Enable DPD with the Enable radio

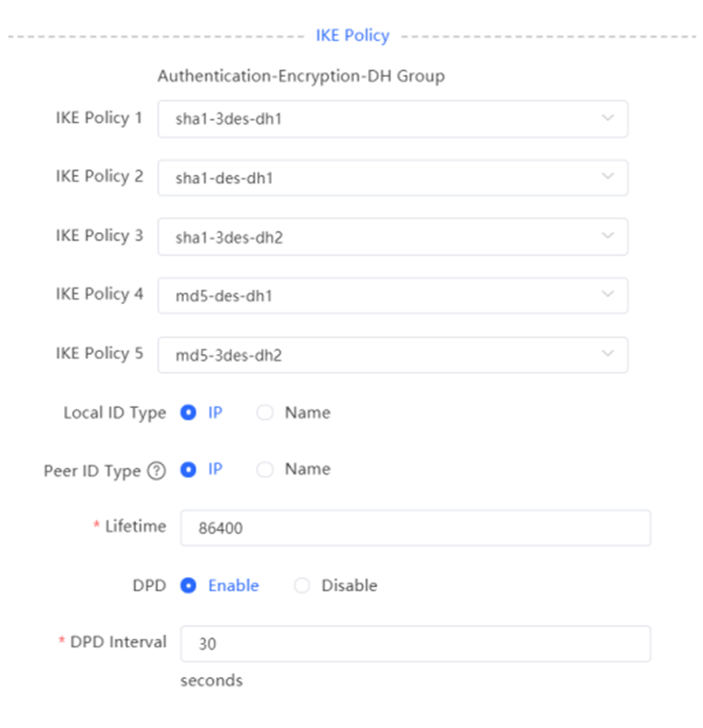[188, 585]
